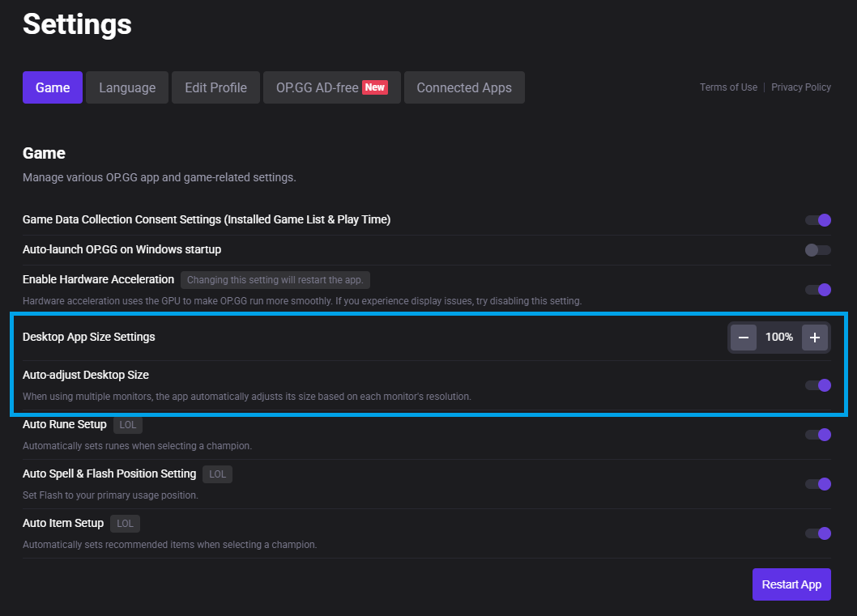This screenshot has width=857, height=616.
Task: Disable Auto-adjust Desktop Size
Action: pyautogui.click(x=818, y=384)
